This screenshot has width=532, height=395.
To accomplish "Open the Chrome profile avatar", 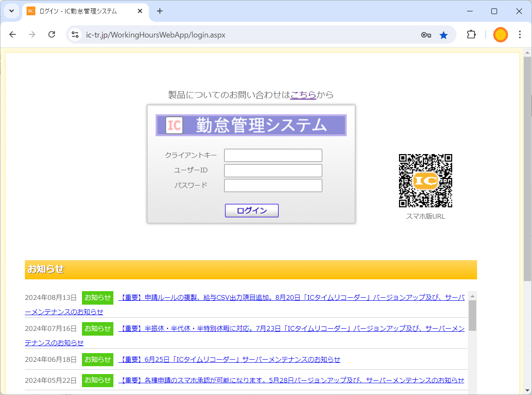I will tap(501, 34).
